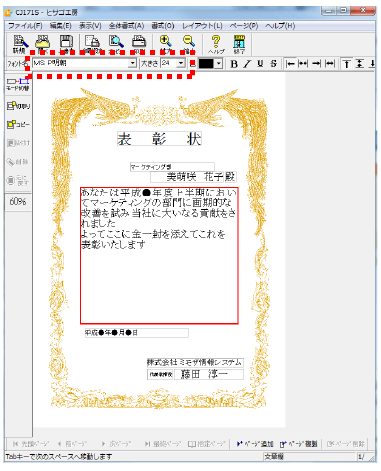Click the コピー copy button

pos(18,124)
